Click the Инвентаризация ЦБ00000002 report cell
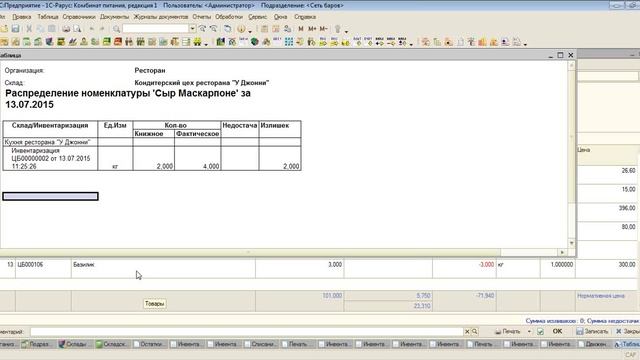The image size is (640, 360). tap(50, 158)
